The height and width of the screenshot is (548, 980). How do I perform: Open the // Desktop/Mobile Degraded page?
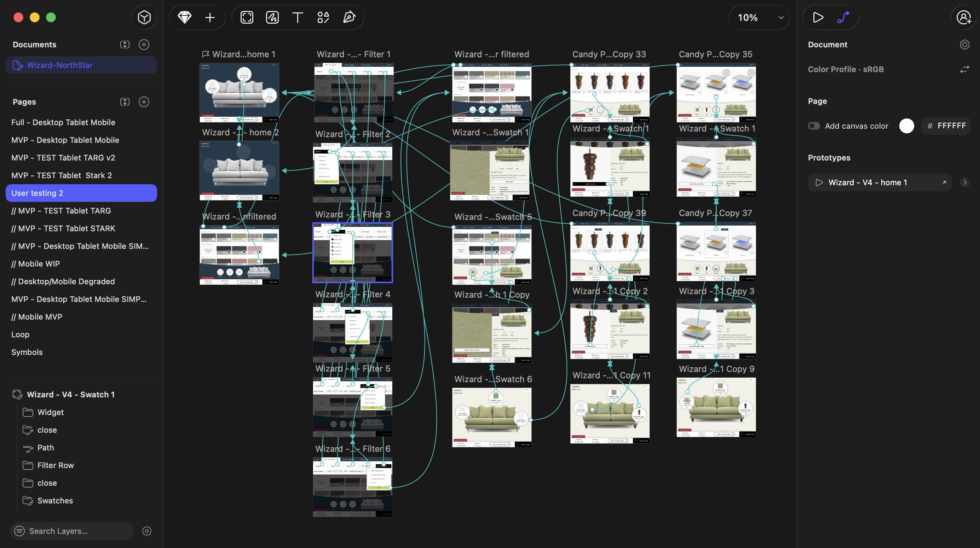tap(81, 281)
